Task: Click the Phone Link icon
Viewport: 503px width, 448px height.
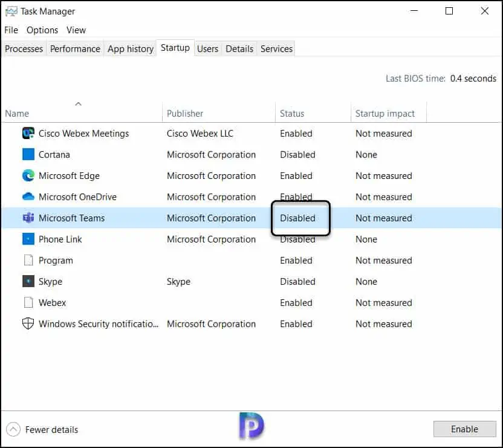Action: pyautogui.click(x=28, y=239)
